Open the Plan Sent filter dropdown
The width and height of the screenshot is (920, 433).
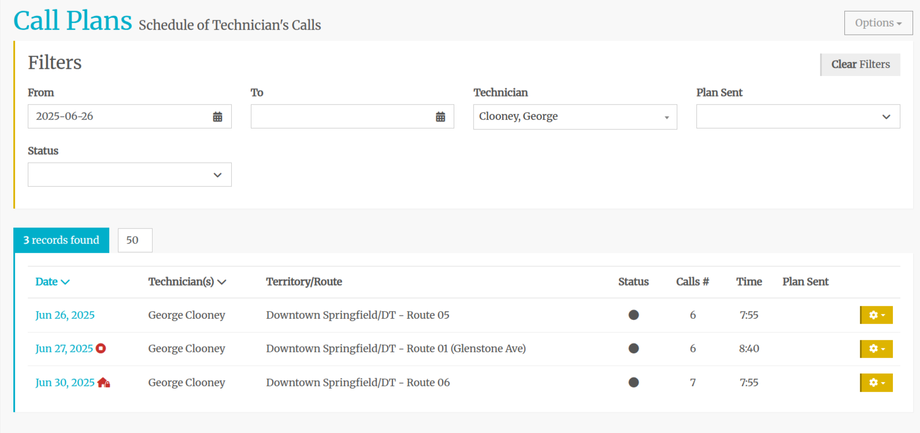[797, 117]
